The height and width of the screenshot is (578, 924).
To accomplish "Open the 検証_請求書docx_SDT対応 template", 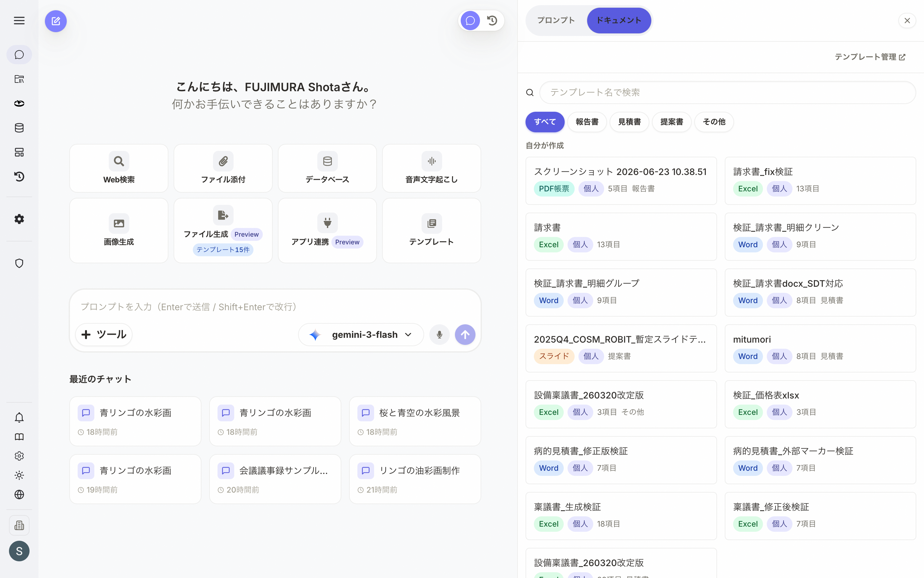I will 820,293.
